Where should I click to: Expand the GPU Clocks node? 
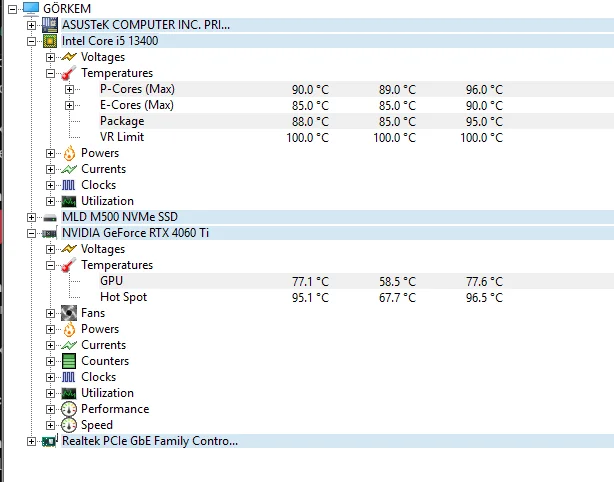tap(50, 377)
